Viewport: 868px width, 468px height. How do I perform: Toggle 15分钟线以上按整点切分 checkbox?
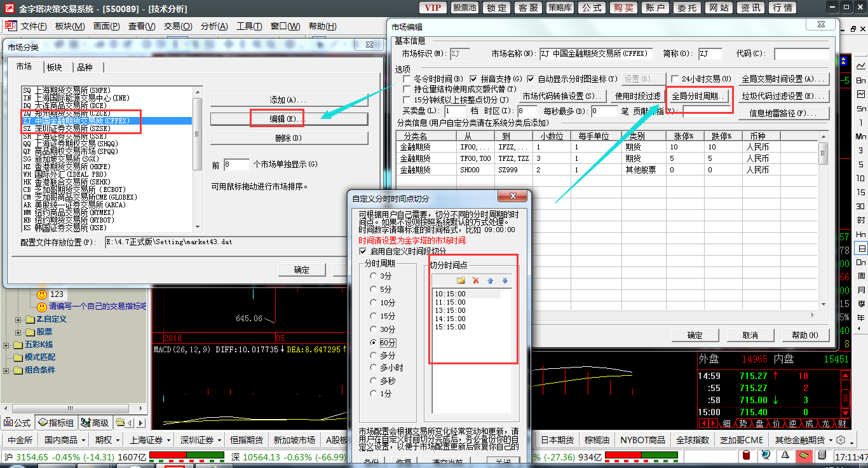point(407,100)
